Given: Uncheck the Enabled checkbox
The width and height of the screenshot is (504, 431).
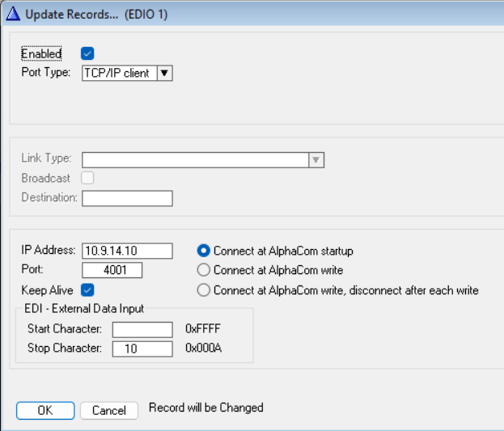Looking at the screenshot, I should (87, 53).
